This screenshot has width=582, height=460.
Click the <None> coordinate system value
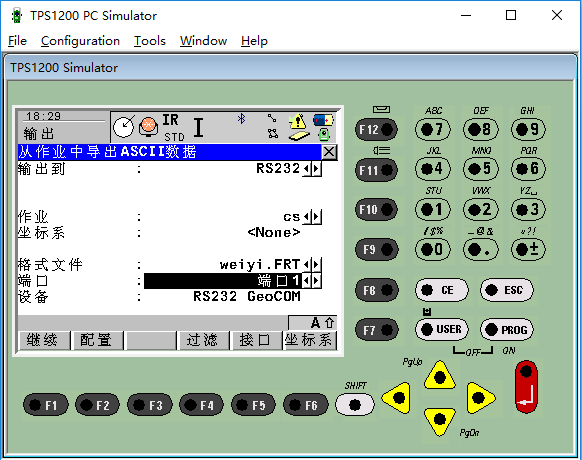click(x=274, y=233)
